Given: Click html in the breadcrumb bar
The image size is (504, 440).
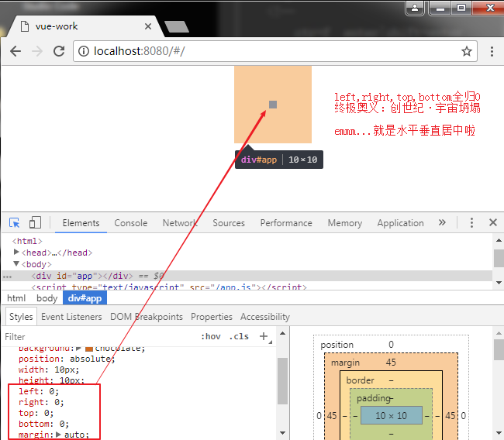Looking at the screenshot, I should (16, 298).
